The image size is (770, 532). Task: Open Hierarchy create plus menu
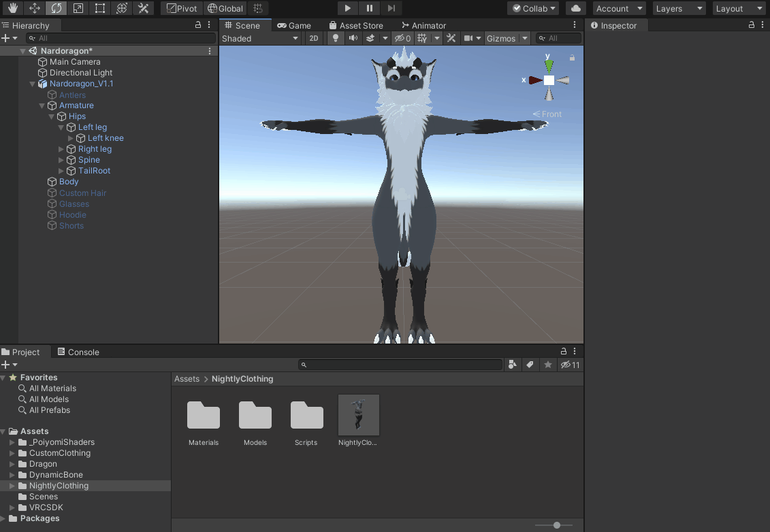9,38
